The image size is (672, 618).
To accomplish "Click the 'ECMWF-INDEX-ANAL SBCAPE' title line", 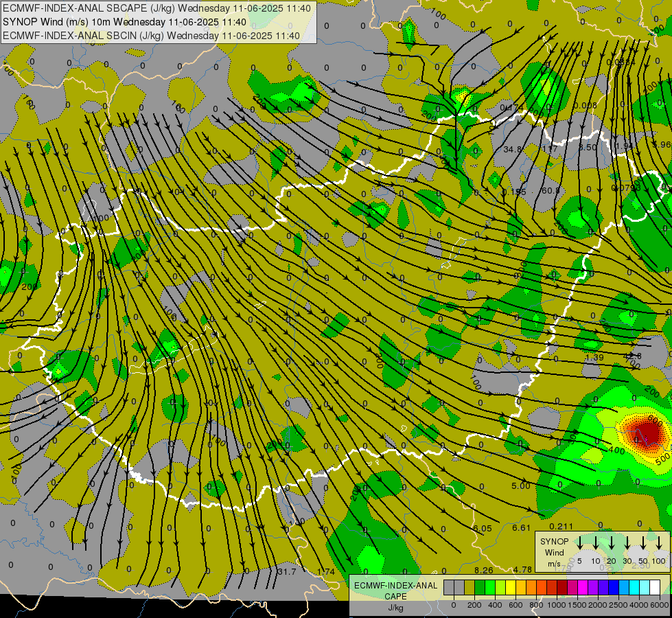I will [157, 8].
